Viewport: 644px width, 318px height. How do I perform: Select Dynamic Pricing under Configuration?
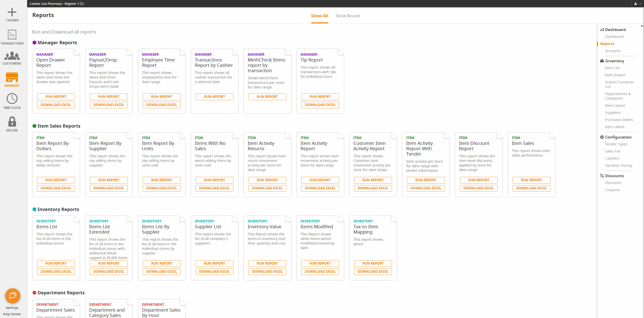click(619, 165)
